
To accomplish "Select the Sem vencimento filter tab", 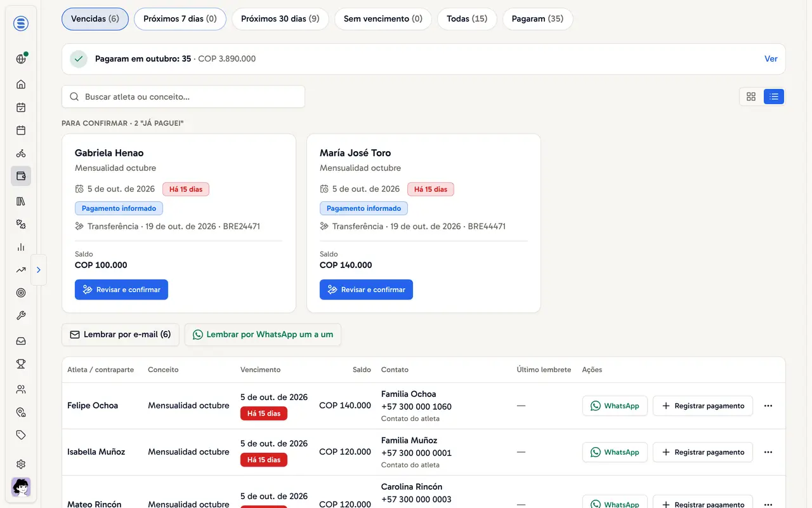I will (383, 19).
